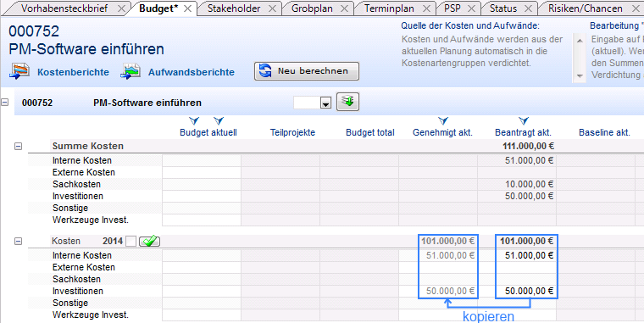Select the Budget* tab
Viewport: 644px width, 323px height.
pyautogui.click(x=158, y=8)
